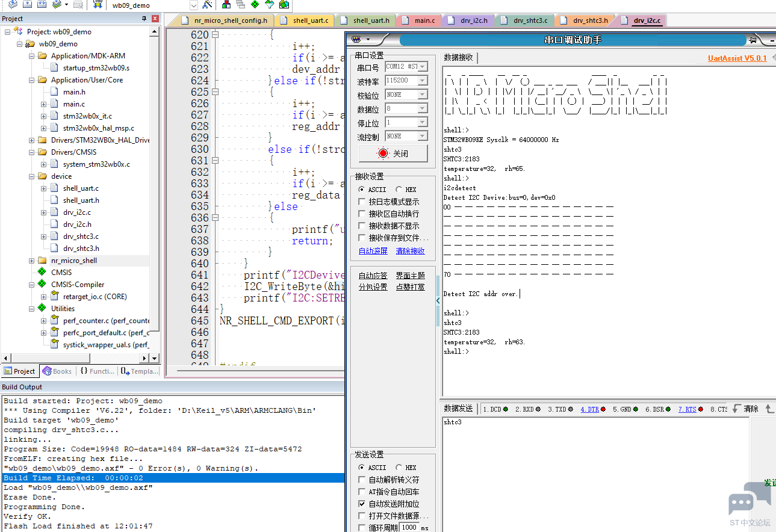Open the Functions tab in Project panel
Screen dimensions: 776x532
pyautogui.click(x=97, y=371)
